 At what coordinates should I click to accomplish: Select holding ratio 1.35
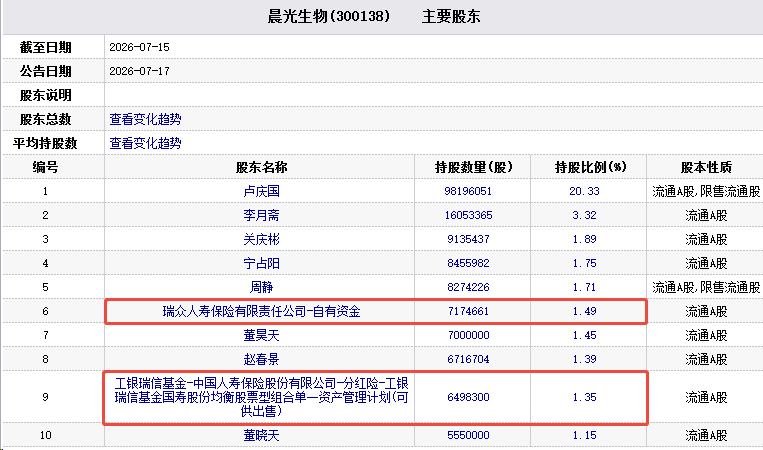point(584,397)
